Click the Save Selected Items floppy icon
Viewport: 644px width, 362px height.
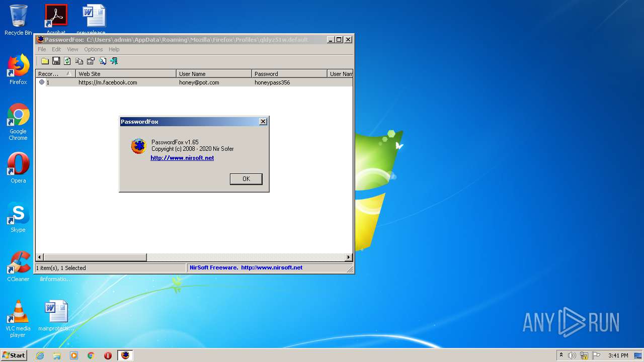(56, 61)
